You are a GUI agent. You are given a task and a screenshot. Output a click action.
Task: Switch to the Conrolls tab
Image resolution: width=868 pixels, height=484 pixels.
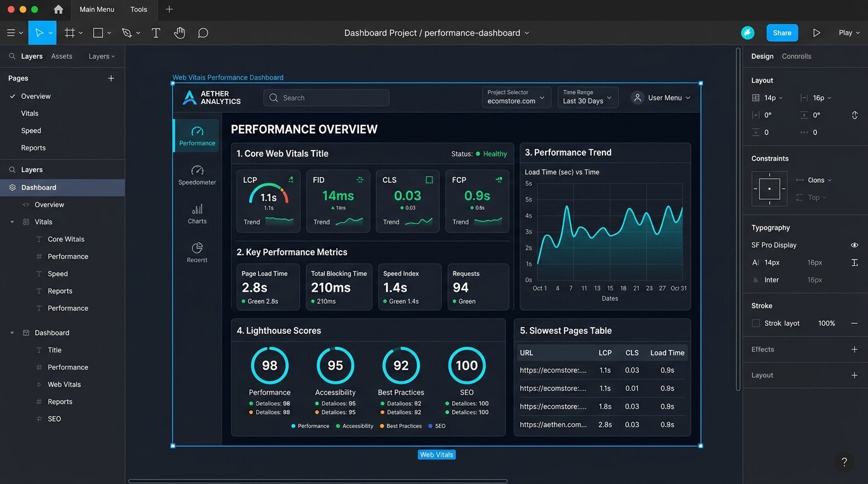tap(797, 56)
